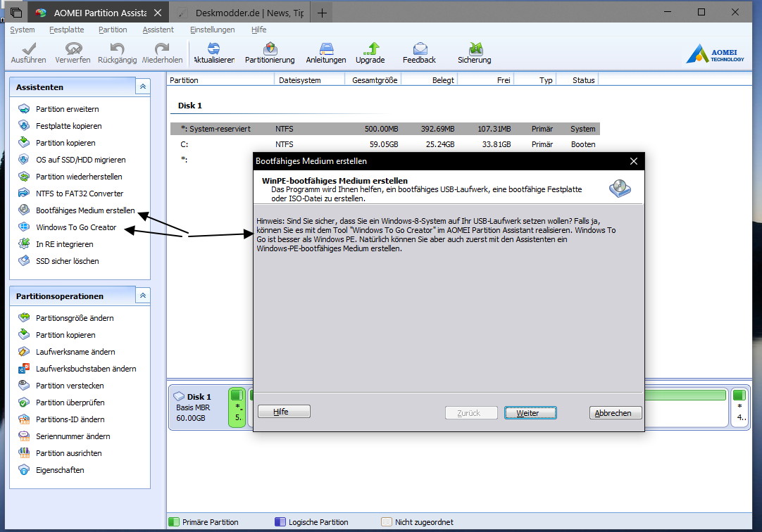Launch OS auf SSD/HDD migrieren
Viewport: 762px width, 532px height.
(80, 160)
